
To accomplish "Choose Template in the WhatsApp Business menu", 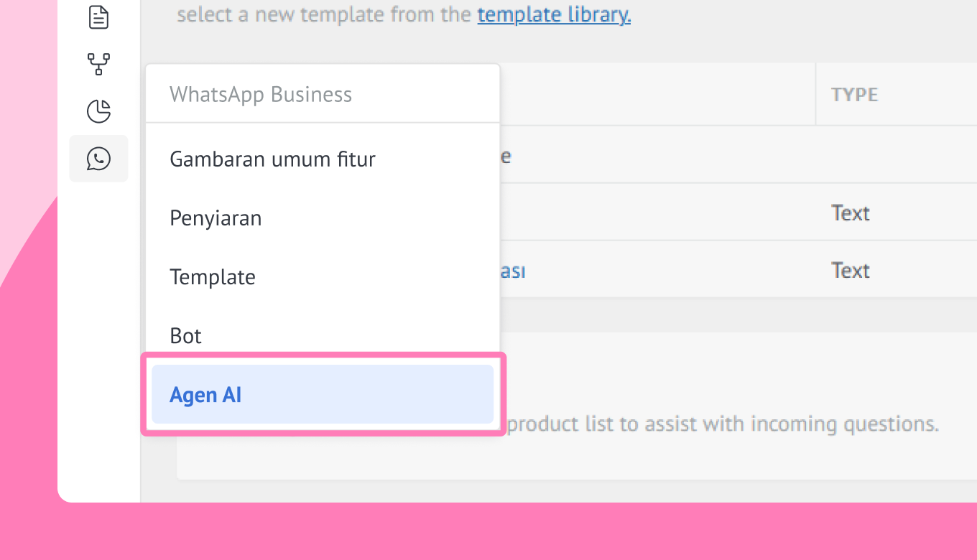I will tap(213, 276).
